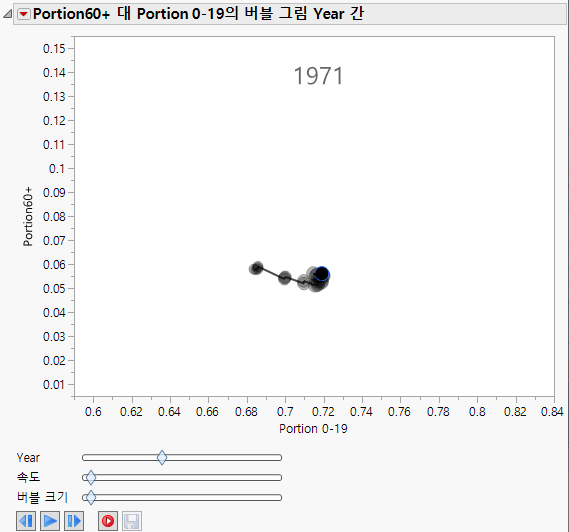Click the 0.06 tick on y-axis
Image resolution: width=569 pixels, height=532 pixels.
tap(54, 265)
